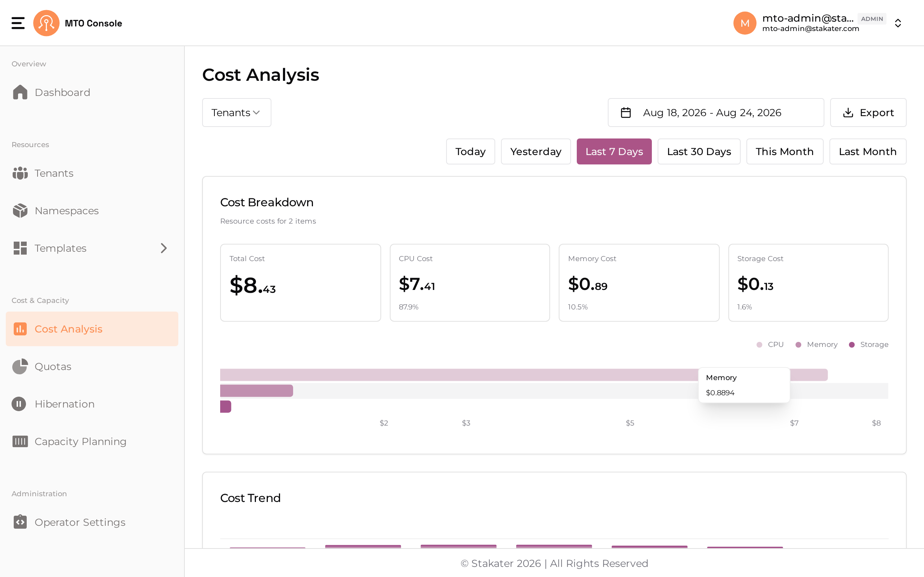The height and width of the screenshot is (577, 924).
Task: Click the MTO Console logo
Action: point(46,23)
